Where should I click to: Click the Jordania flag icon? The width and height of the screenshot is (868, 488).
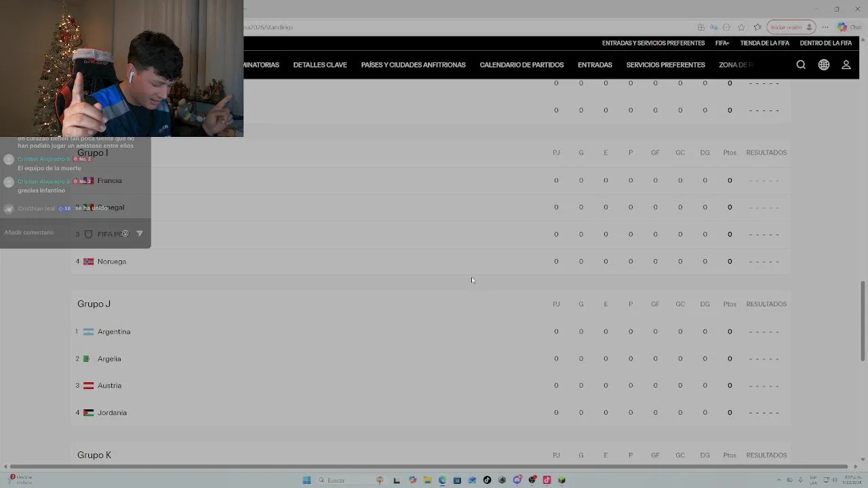88,413
